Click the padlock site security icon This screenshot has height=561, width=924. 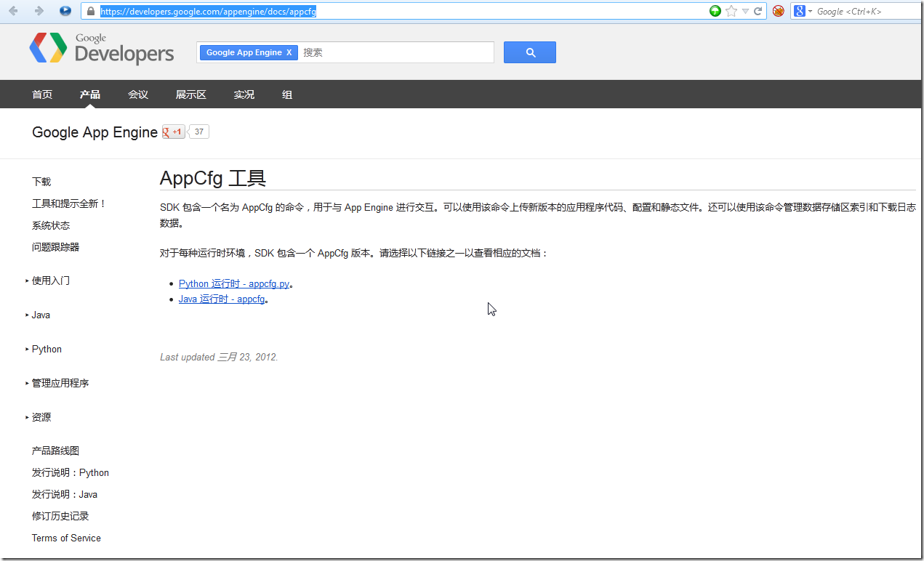coord(90,11)
